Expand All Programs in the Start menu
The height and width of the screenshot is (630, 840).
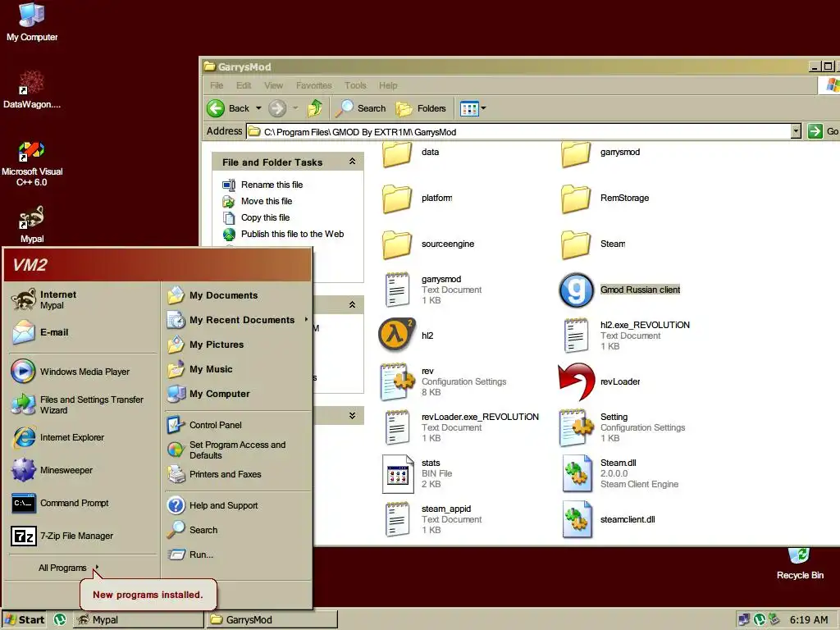(69, 568)
